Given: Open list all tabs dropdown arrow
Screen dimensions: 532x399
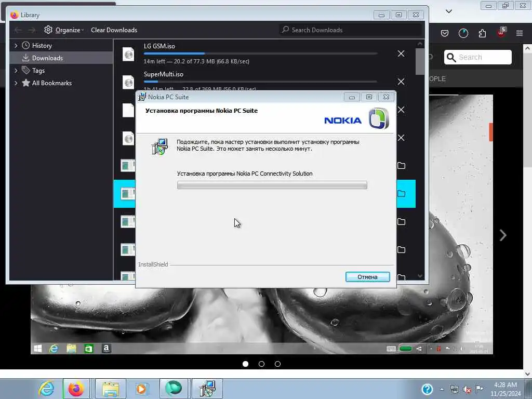Looking at the screenshot, I should pyautogui.click(x=448, y=11).
